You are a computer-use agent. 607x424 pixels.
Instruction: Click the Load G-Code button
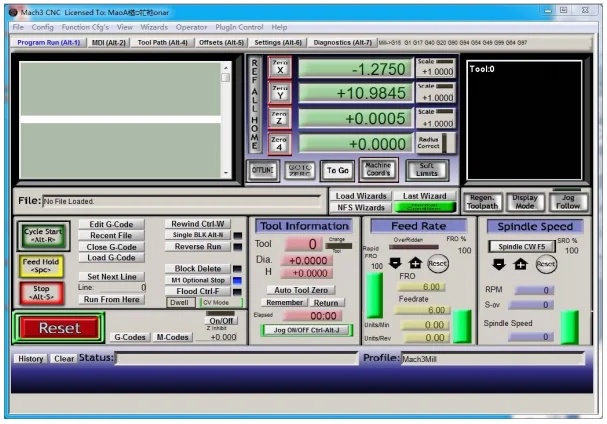click(x=110, y=258)
